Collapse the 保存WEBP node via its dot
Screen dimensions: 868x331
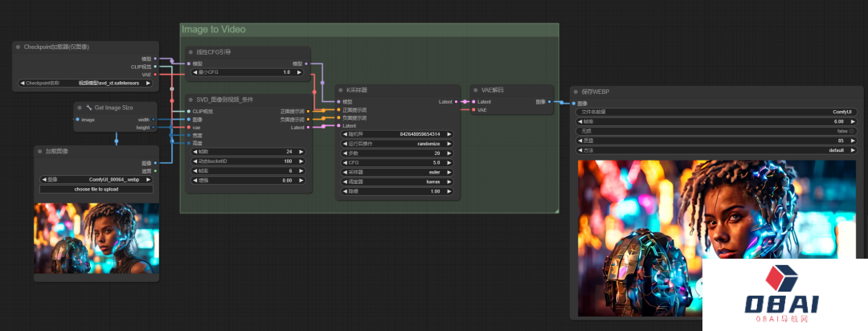575,92
